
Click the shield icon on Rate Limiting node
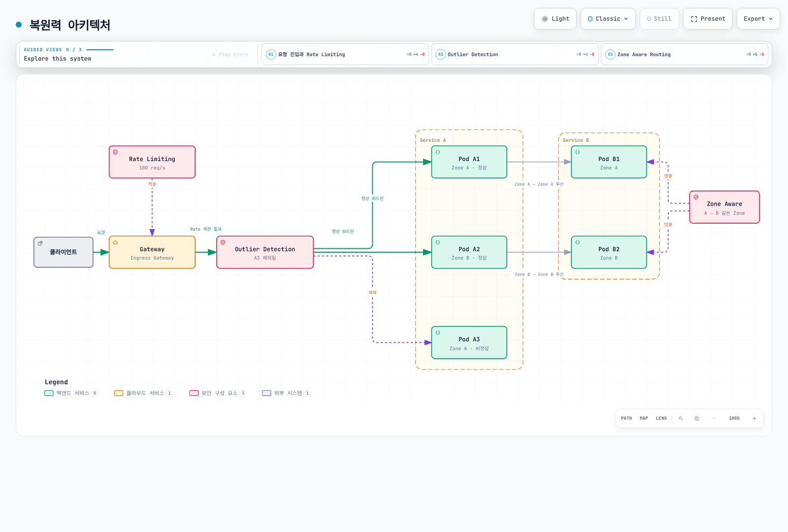pos(115,152)
